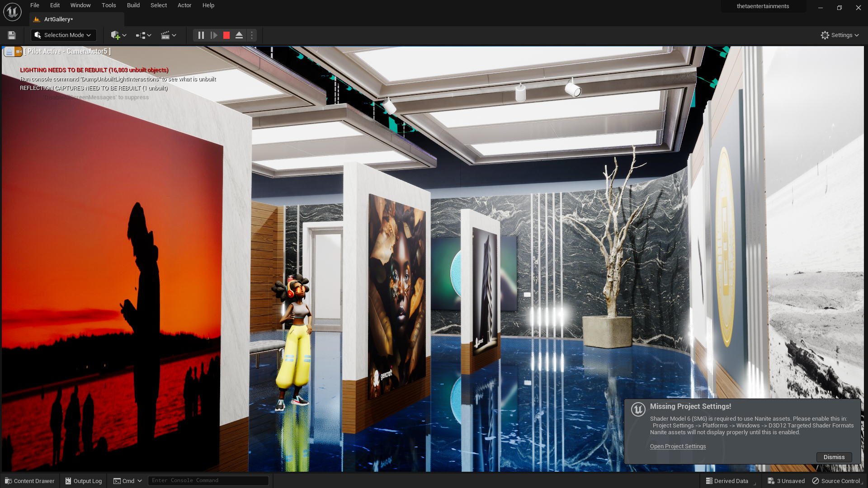The image size is (868, 488).
Task: Open the Build menu
Action: pyautogui.click(x=133, y=5)
